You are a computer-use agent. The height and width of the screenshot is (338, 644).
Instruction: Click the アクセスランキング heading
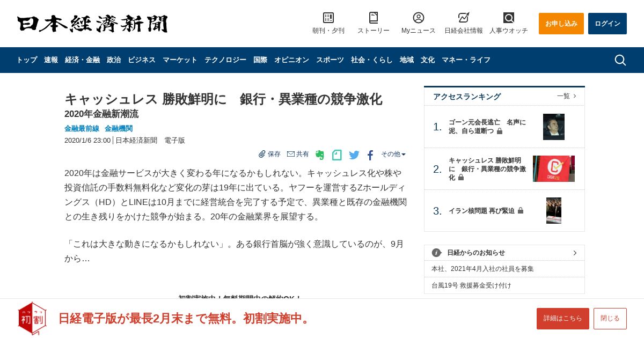pos(467,97)
